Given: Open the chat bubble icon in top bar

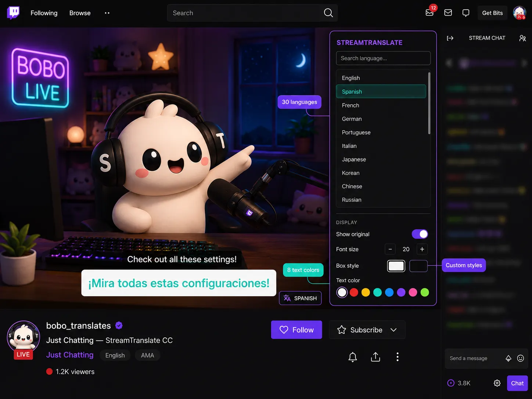Looking at the screenshot, I should click(465, 13).
